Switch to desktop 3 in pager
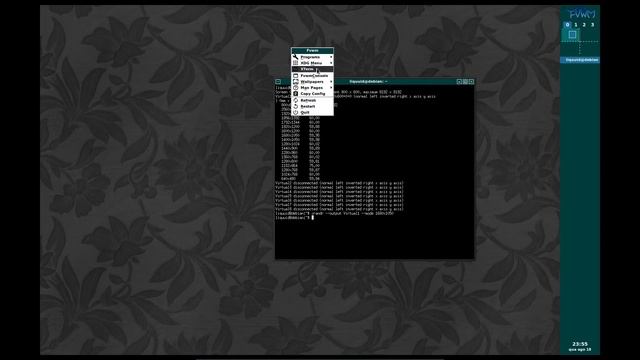Screen dimensions: 640x360 [593, 25]
